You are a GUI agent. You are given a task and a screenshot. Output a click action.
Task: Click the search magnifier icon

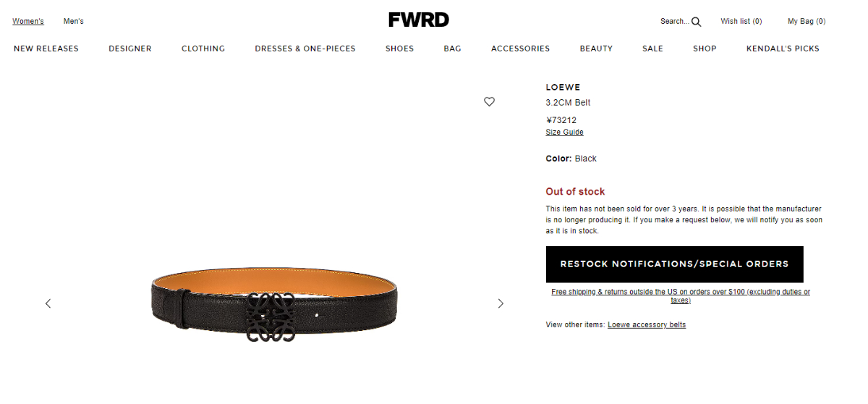pos(697,22)
